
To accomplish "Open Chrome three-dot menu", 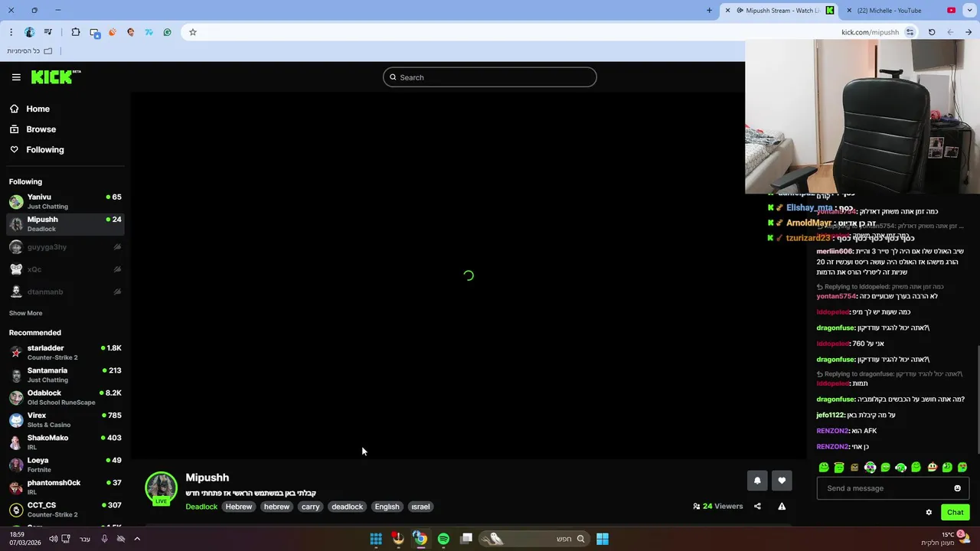I will click(x=11, y=32).
